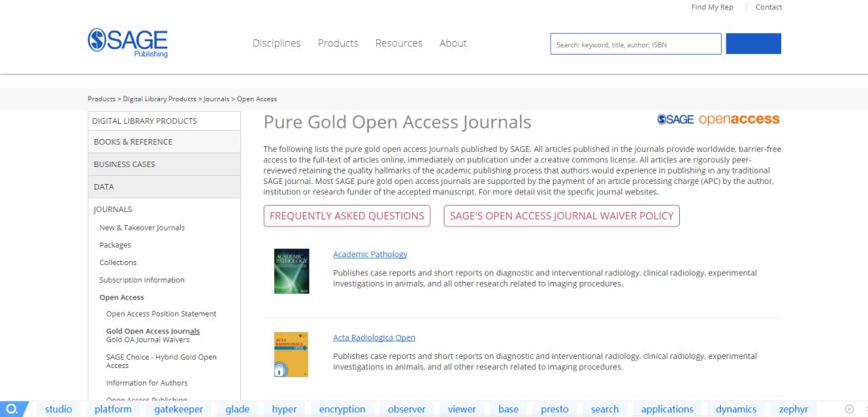Click the blue search submit button

pyautogui.click(x=753, y=43)
